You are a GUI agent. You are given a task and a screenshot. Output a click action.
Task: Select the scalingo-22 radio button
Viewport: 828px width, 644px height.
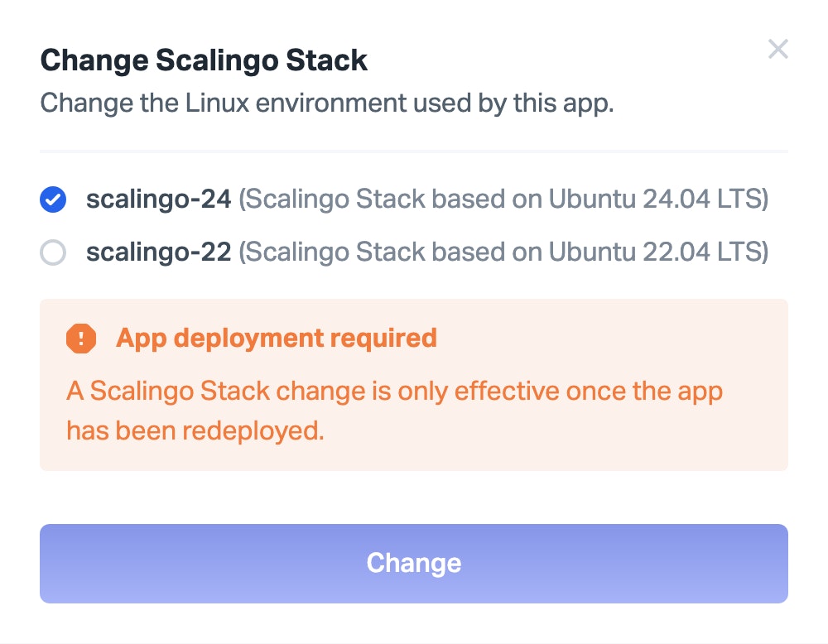tap(54, 252)
